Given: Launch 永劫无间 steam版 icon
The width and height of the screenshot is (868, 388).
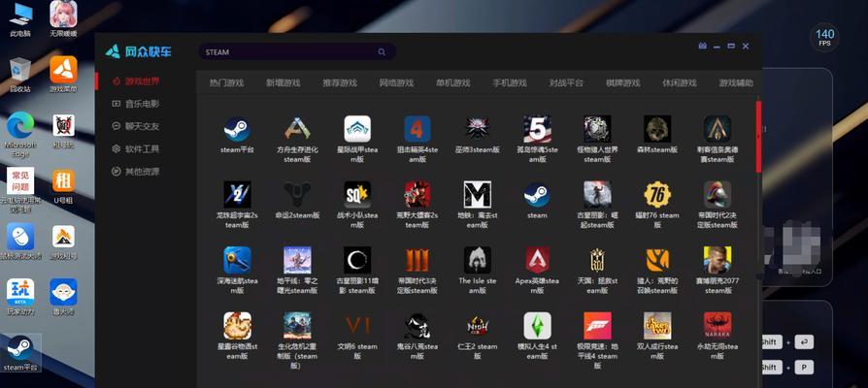Looking at the screenshot, I should (x=718, y=326).
